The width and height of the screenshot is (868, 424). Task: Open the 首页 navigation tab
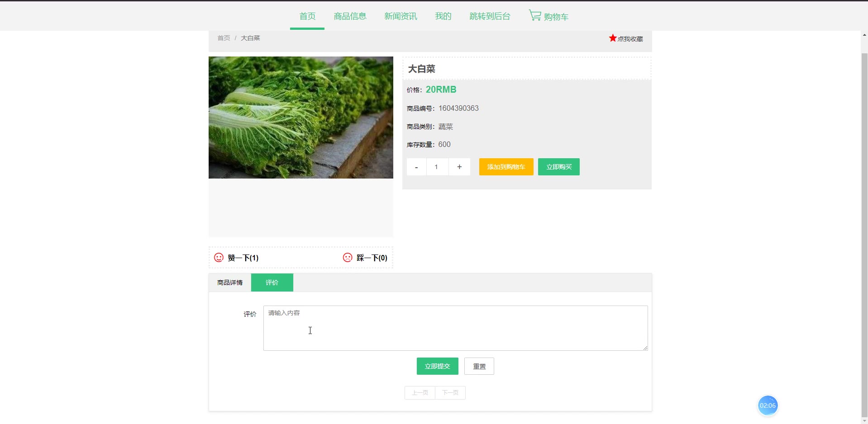click(307, 16)
